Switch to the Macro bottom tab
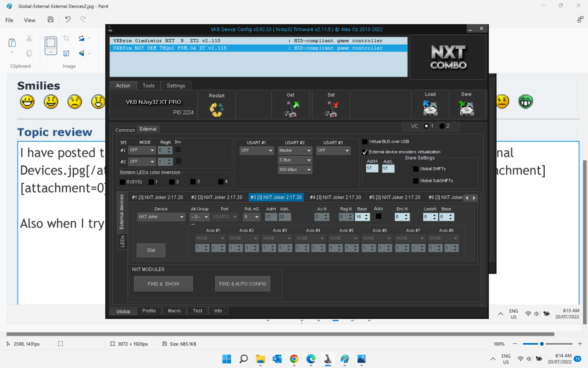This screenshot has height=368, width=588. tap(174, 311)
